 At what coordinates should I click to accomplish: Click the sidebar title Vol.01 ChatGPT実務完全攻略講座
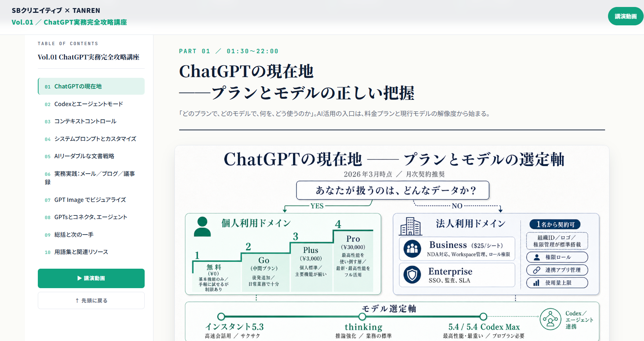tap(88, 57)
